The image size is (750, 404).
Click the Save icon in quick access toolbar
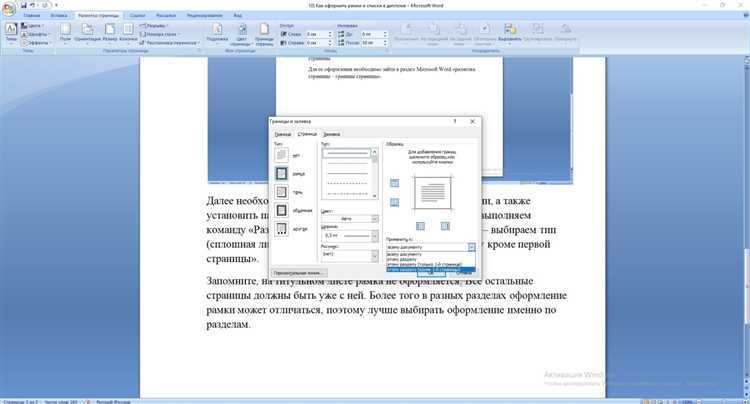pyautogui.click(x=23, y=5)
